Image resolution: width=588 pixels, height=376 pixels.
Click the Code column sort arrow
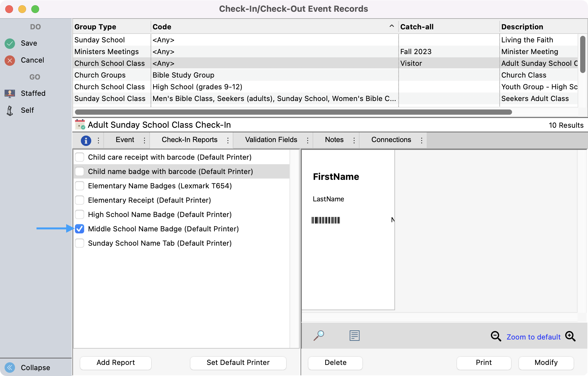[x=391, y=25]
